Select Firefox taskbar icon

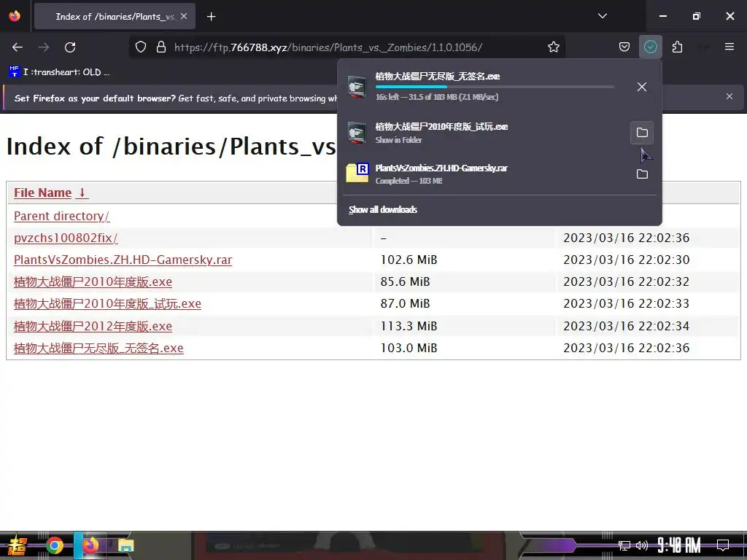click(91, 545)
